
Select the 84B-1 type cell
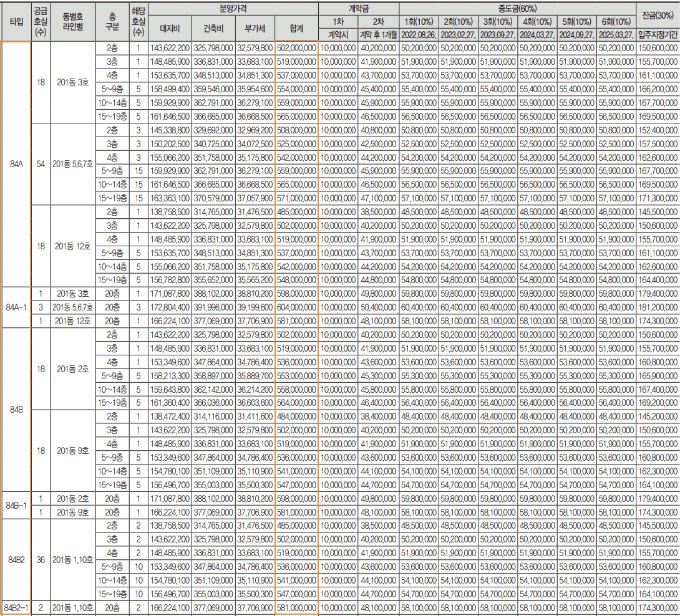(16, 506)
